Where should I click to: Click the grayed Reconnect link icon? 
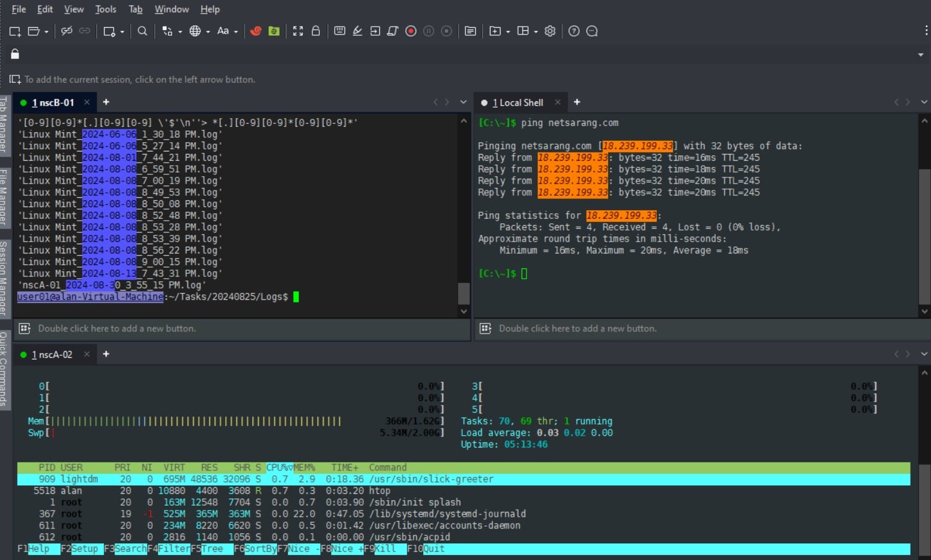[x=85, y=31]
